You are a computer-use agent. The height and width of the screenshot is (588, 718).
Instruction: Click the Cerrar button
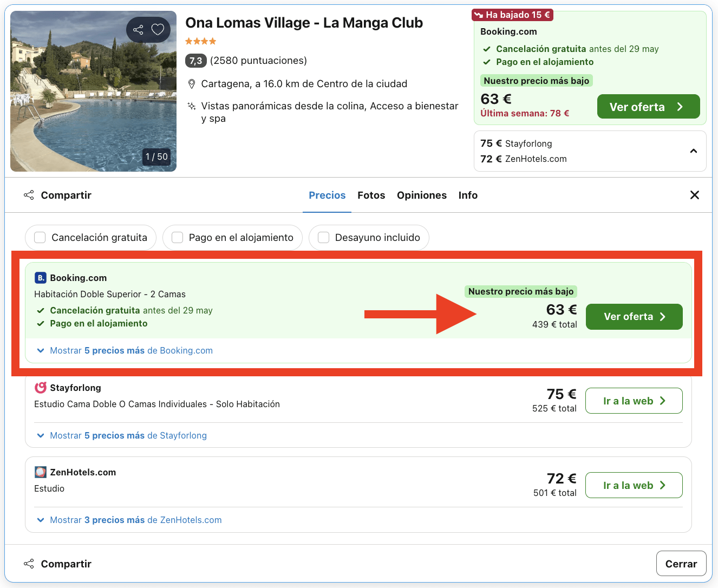(681, 563)
